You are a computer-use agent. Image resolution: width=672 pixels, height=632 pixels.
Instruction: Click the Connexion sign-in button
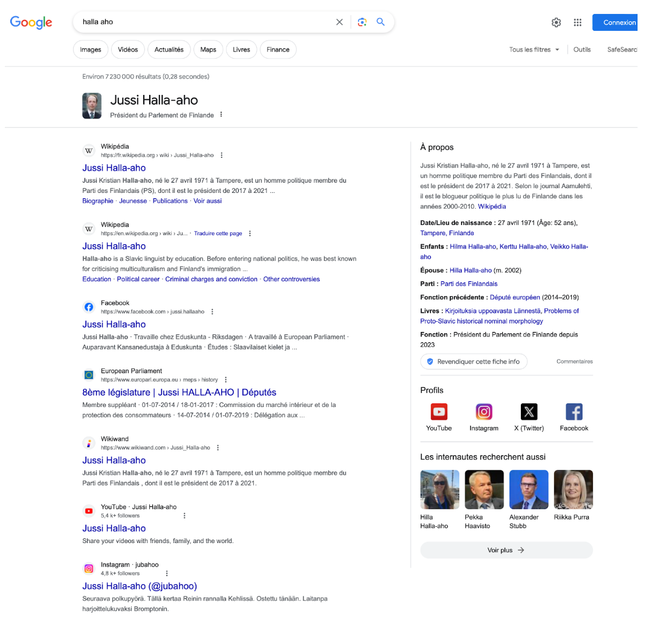click(615, 22)
